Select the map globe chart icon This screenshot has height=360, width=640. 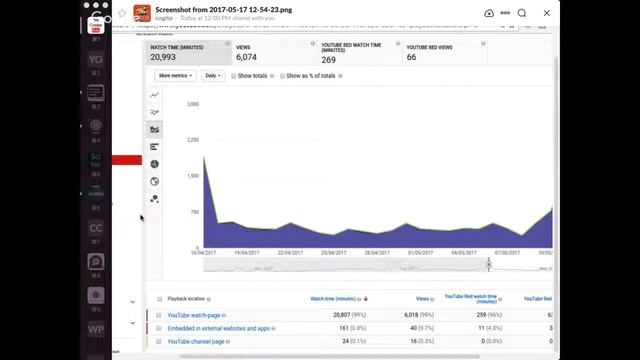point(154,182)
